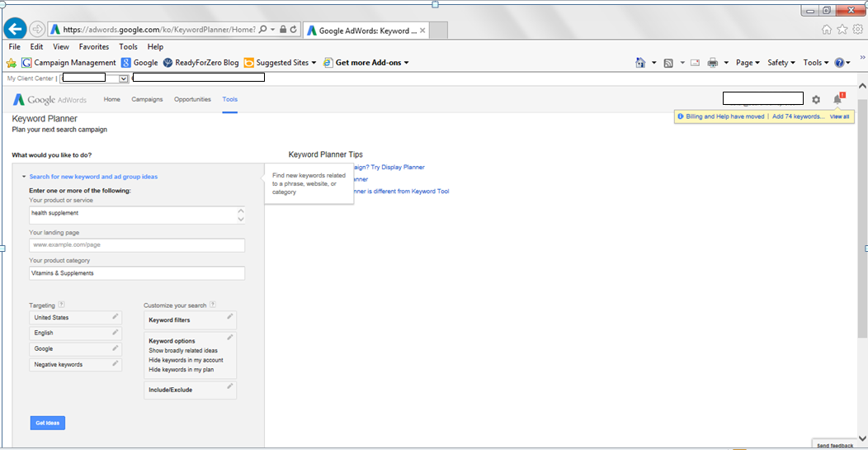Open the command bar Tools dropdown
Image resolution: width=868 pixels, height=450 pixels.
[816, 63]
